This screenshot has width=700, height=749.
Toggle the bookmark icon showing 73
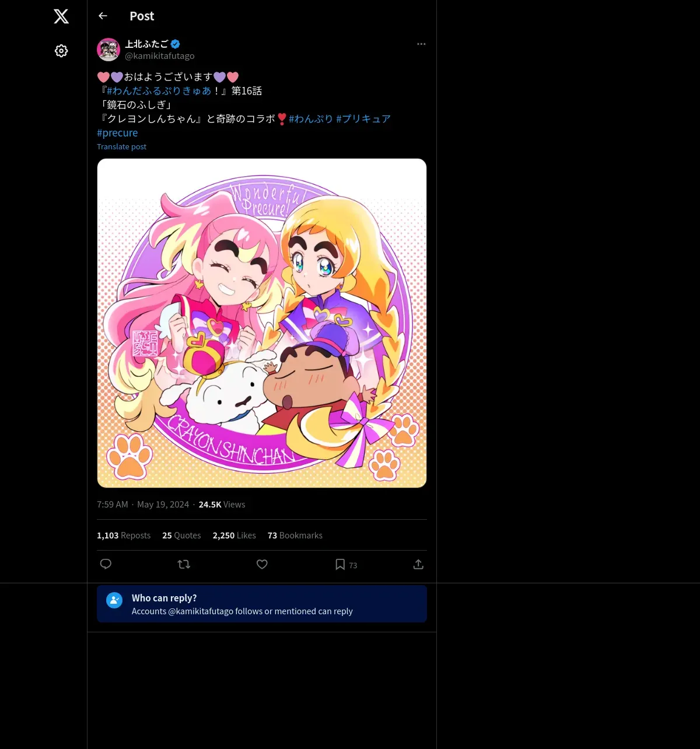point(346,565)
